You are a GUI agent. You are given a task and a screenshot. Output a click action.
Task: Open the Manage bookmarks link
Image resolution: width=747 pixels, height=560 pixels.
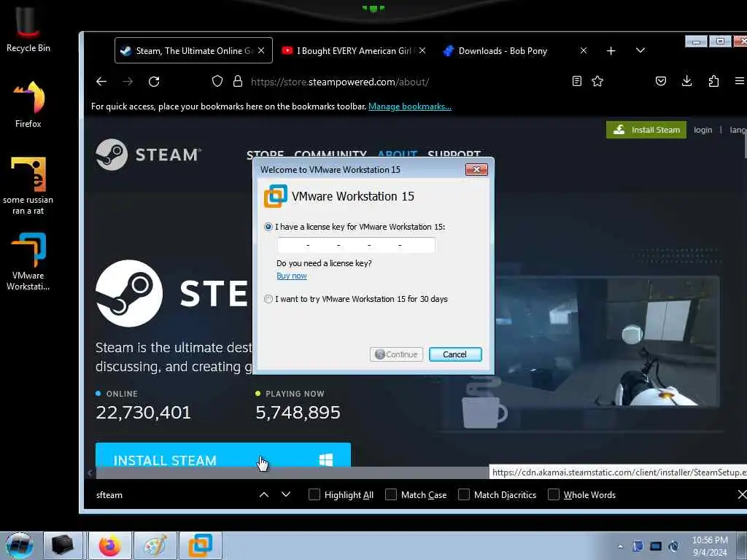(x=410, y=106)
